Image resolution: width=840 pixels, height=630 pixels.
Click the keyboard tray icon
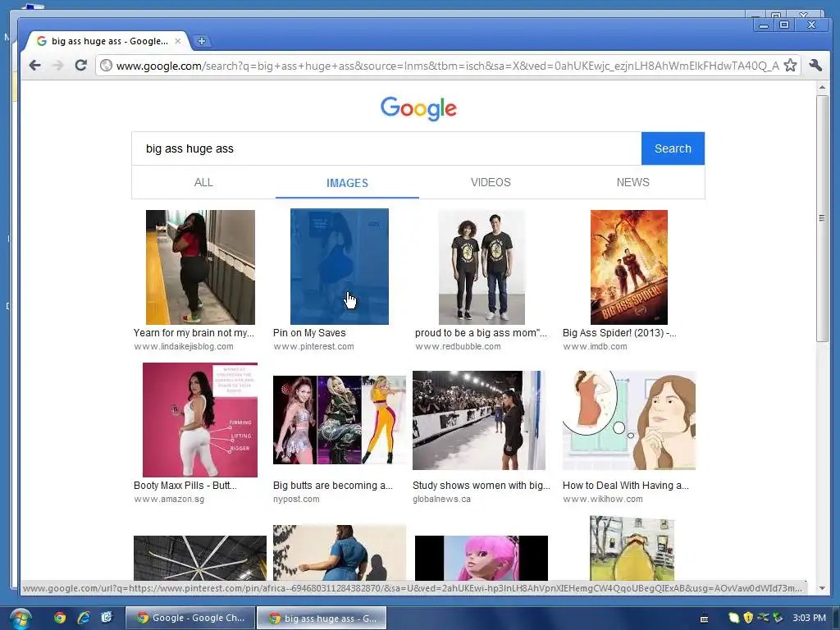[x=705, y=619]
